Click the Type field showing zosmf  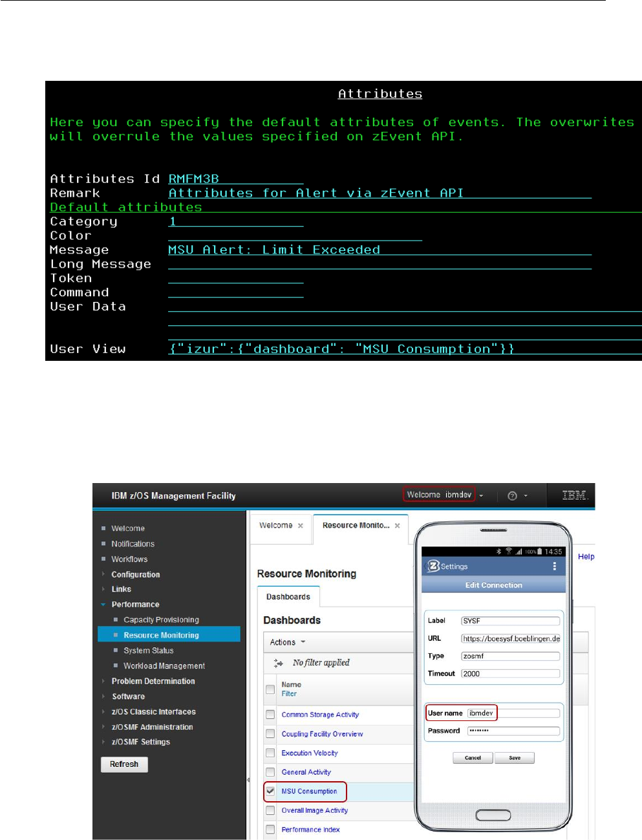click(510, 656)
